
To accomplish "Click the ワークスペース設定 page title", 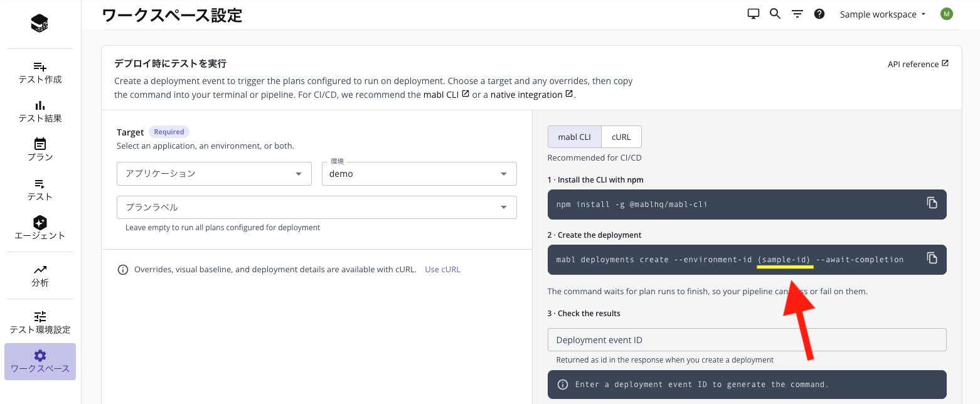I will [172, 15].
